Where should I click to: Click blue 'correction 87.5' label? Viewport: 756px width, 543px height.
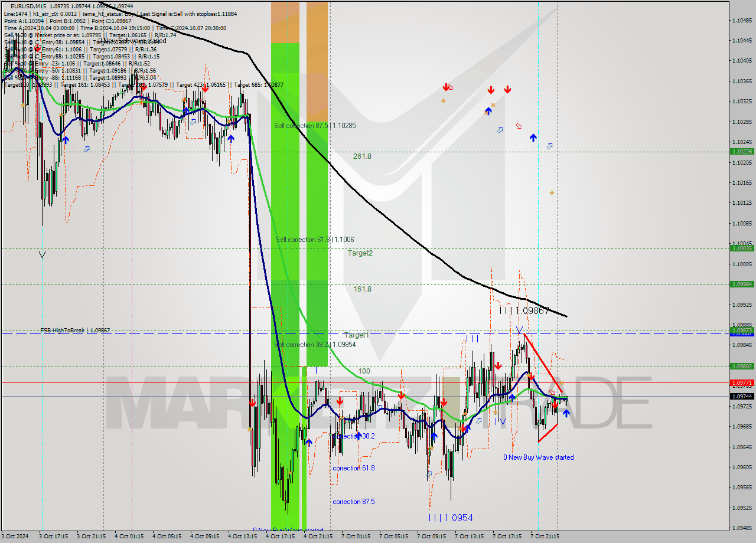[353, 502]
